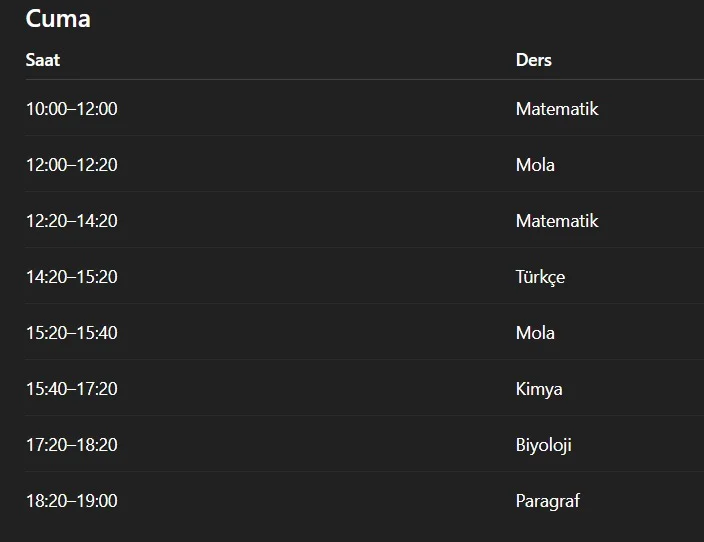
Task: Click Mola in the 15:20–15:40 row
Action: 535,333
